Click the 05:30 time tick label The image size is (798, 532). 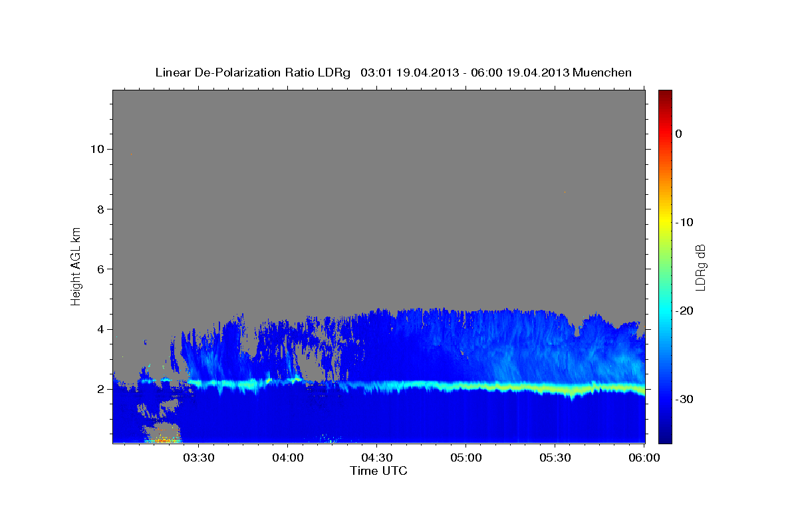coord(555,458)
